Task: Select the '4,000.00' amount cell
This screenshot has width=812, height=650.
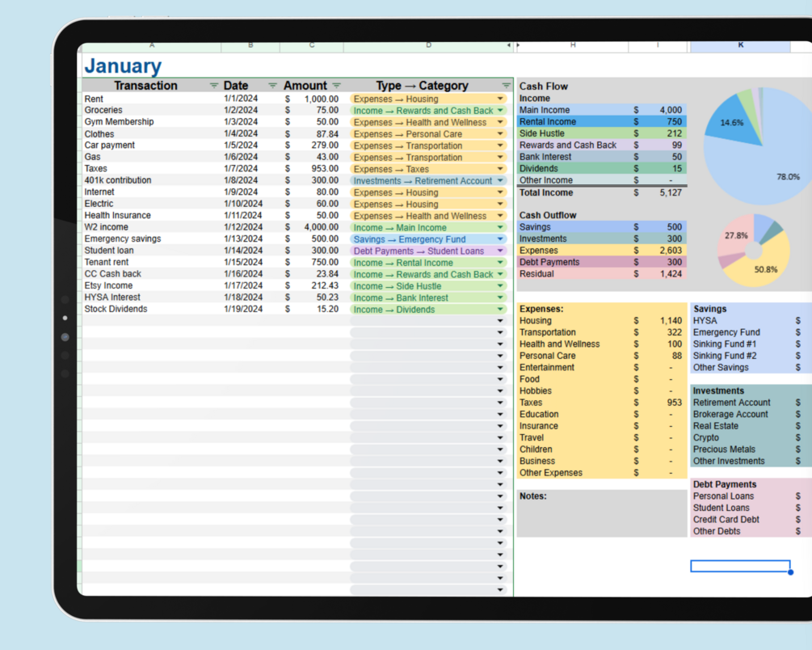Action: 312,227
